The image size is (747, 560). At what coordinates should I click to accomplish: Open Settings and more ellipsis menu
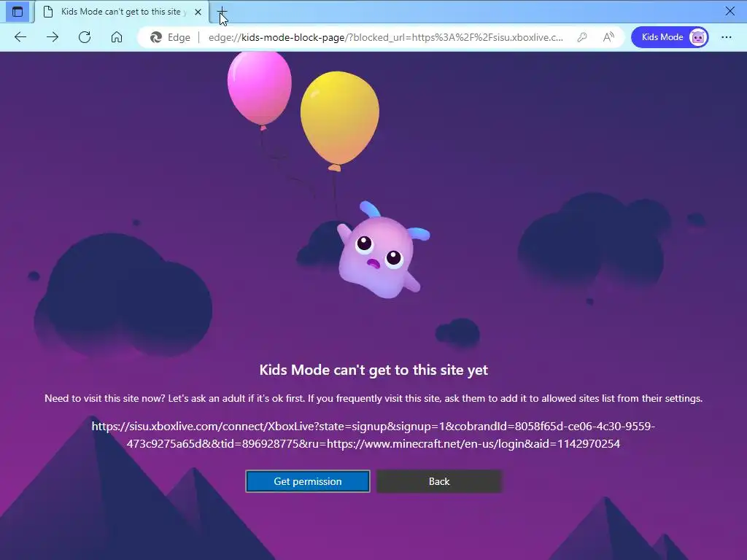pyautogui.click(x=727, y=37)
